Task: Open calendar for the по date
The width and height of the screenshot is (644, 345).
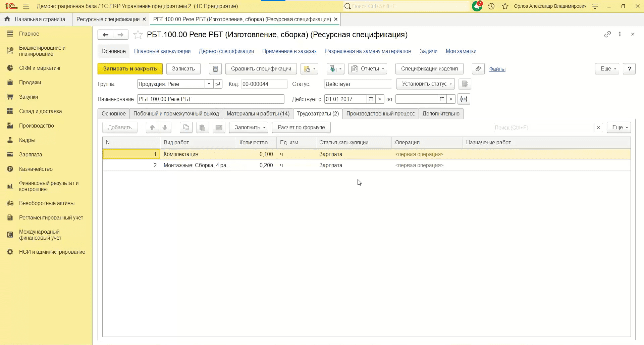Action: pos(442,99)
